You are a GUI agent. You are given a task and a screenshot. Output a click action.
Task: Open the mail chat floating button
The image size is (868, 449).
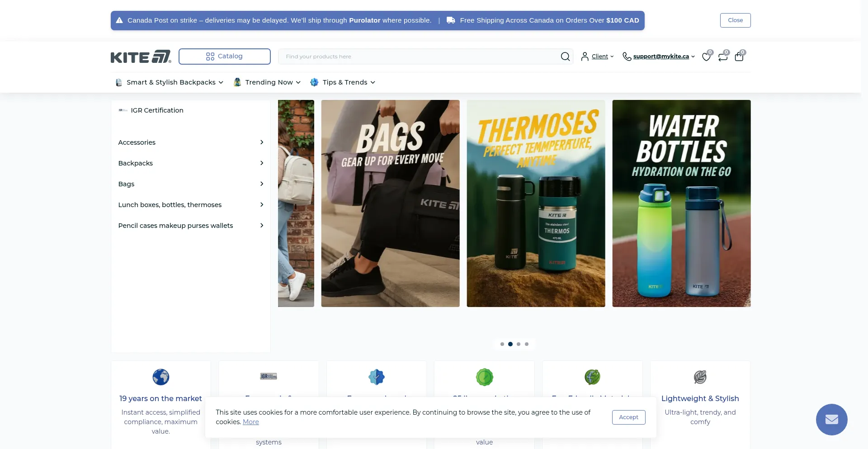[831, 420]
